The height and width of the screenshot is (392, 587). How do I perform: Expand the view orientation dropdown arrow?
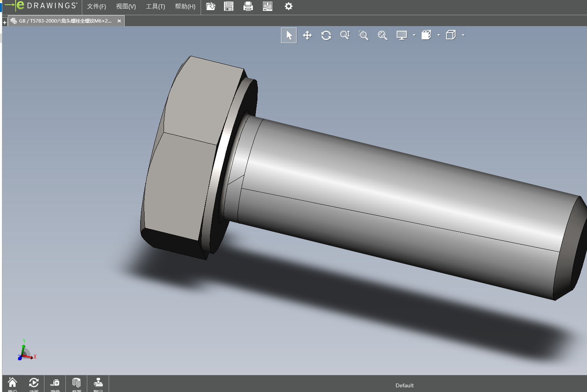point(439,35)
